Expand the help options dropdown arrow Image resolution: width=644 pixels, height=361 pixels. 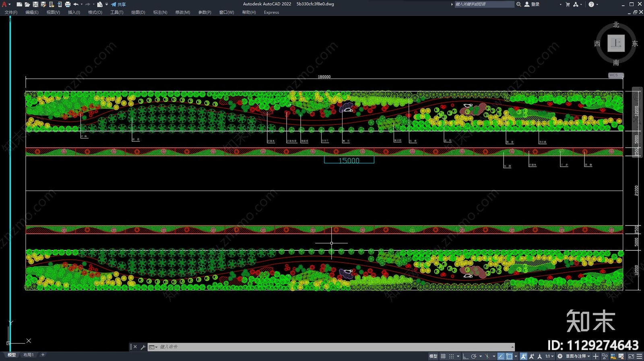pos(597,4)
